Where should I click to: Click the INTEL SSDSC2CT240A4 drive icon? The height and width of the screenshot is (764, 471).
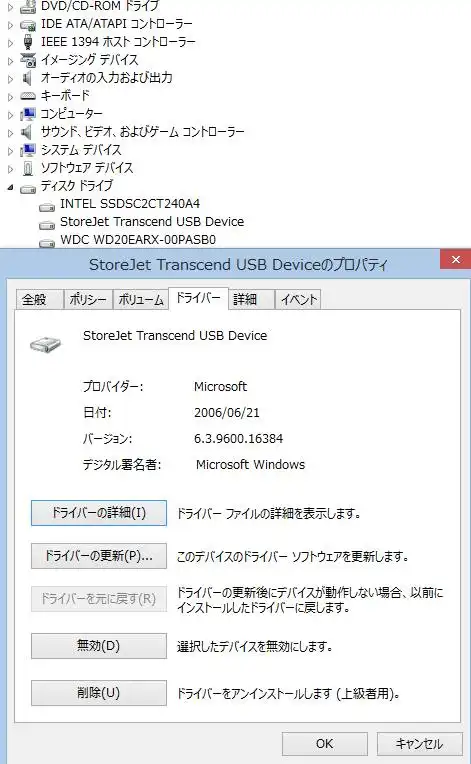pos(47,206)
